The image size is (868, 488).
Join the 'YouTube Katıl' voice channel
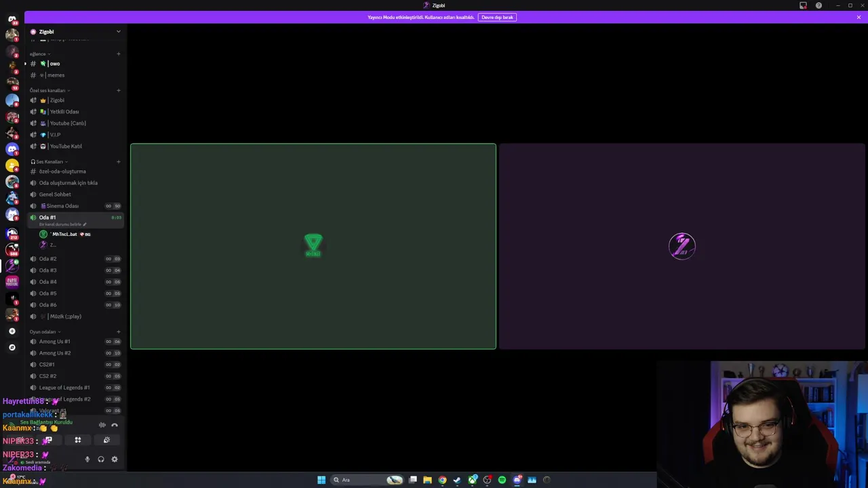(x=75, y=146)
